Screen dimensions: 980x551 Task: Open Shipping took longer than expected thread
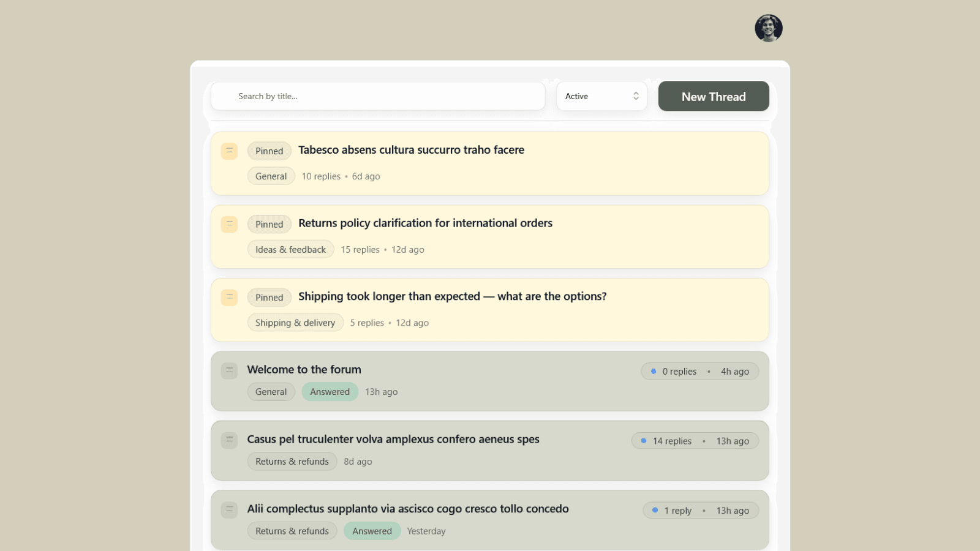(452, 296)
